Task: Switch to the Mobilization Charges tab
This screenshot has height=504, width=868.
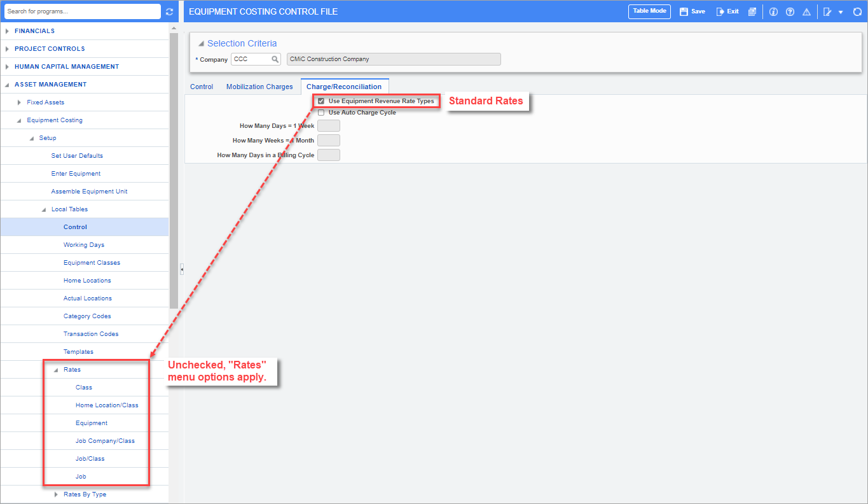Action: 259,87
